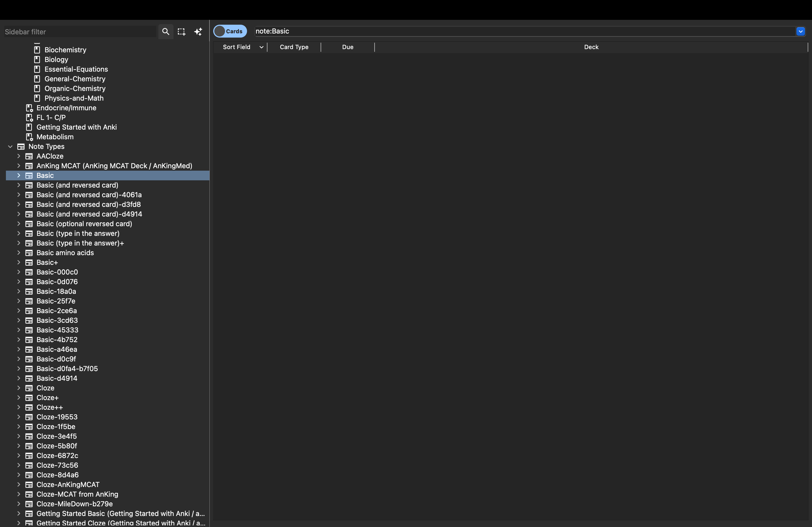This screenshot has width=812, height=527.
Task: Click the Deck column header
Action: (591, 47)
